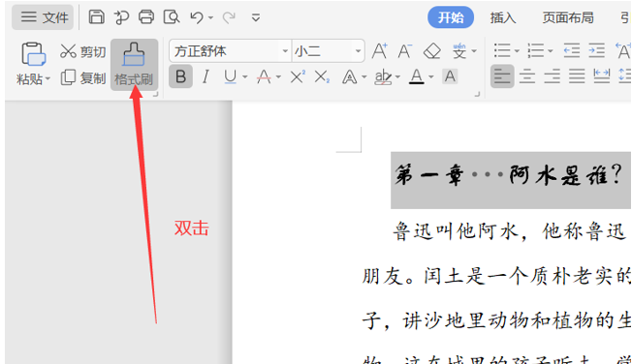Apply numbered list
Viewport: 632px width, 364px height.
tap(536, 51)
